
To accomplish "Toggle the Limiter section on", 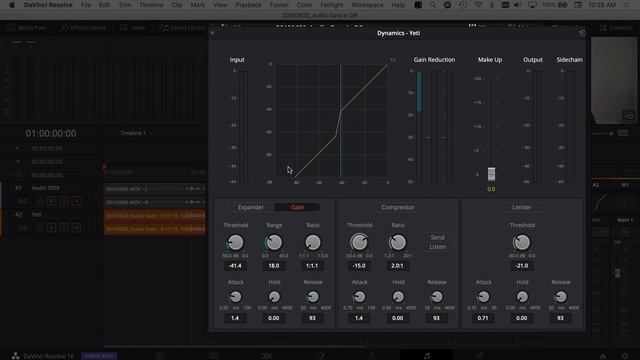I will 522,207.
